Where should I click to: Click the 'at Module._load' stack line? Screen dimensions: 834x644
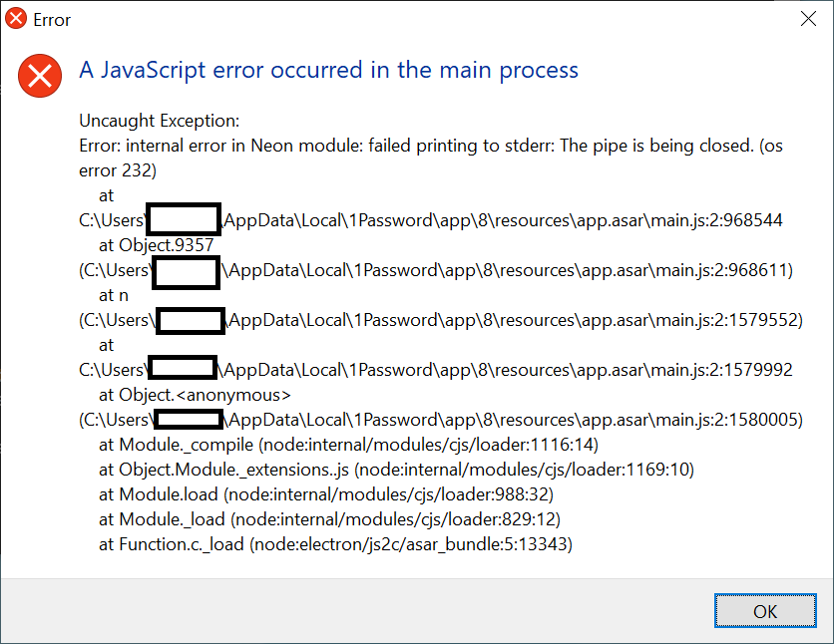click(330, 519)
